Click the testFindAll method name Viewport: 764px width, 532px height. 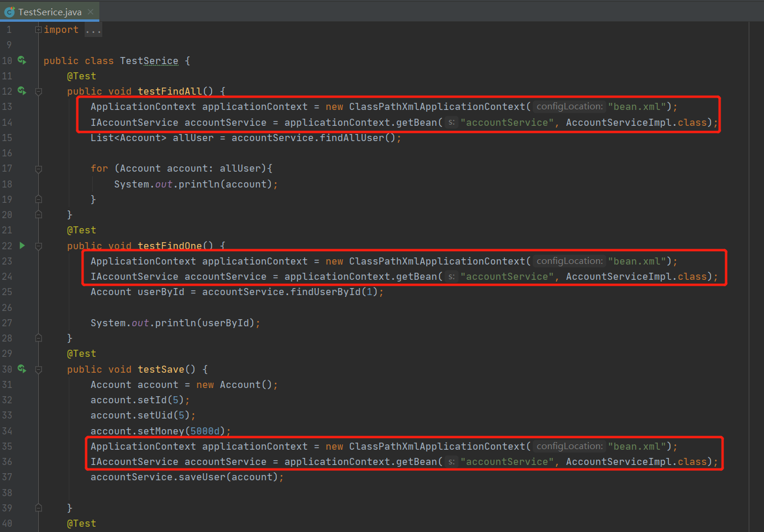(x=170, y=91)
